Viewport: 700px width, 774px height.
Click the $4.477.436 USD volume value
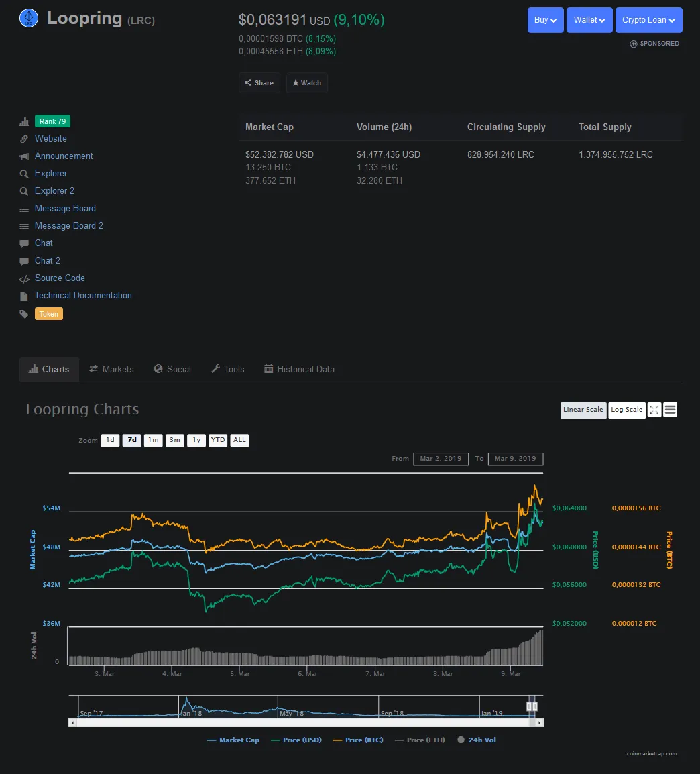389,154
